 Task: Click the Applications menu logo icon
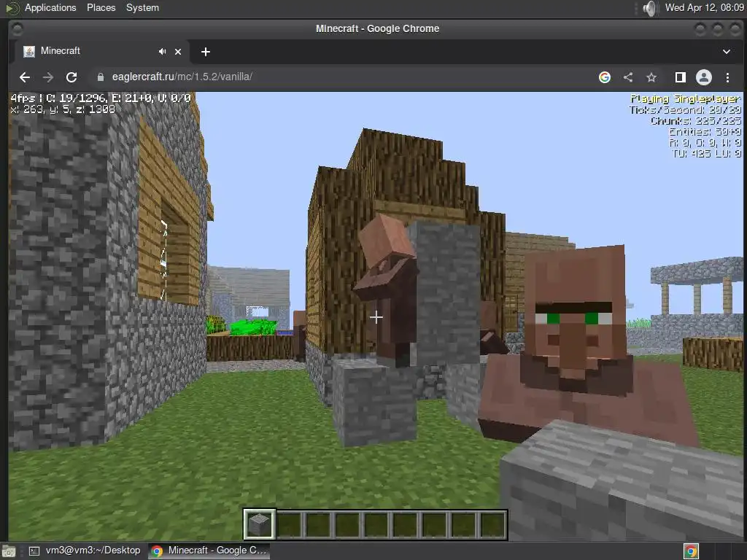tap(13, 8)
